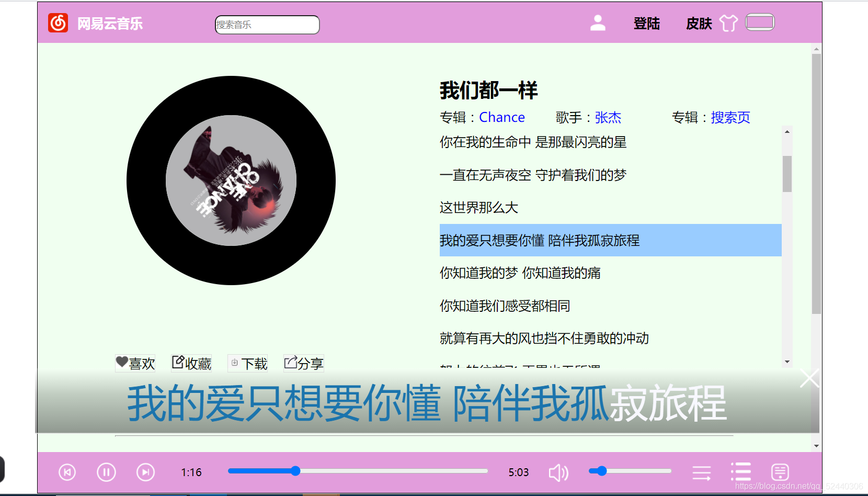Click the rotating album cover disc
This screenshot has height=496, width=868.
[231, 181]
